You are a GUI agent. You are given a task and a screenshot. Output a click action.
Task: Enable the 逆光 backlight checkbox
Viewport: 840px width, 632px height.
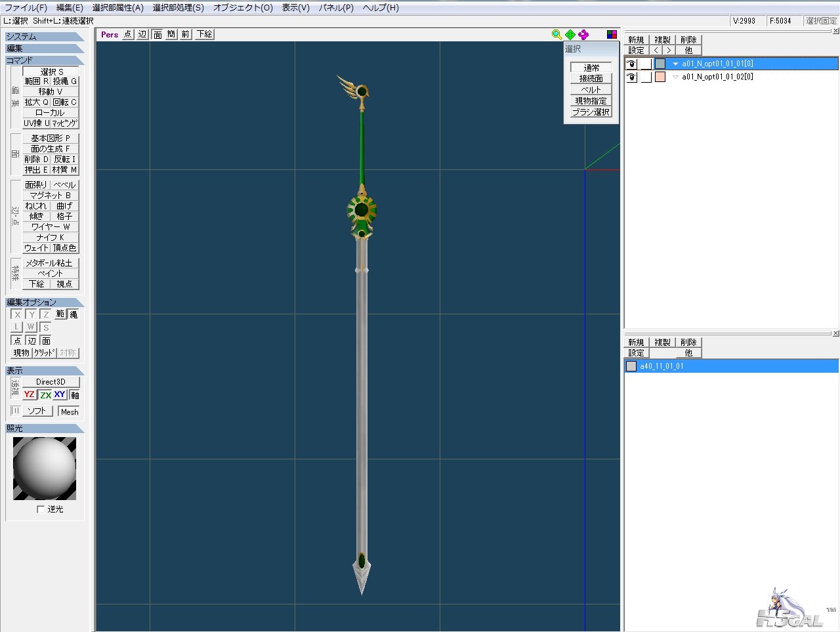(41, 509)
